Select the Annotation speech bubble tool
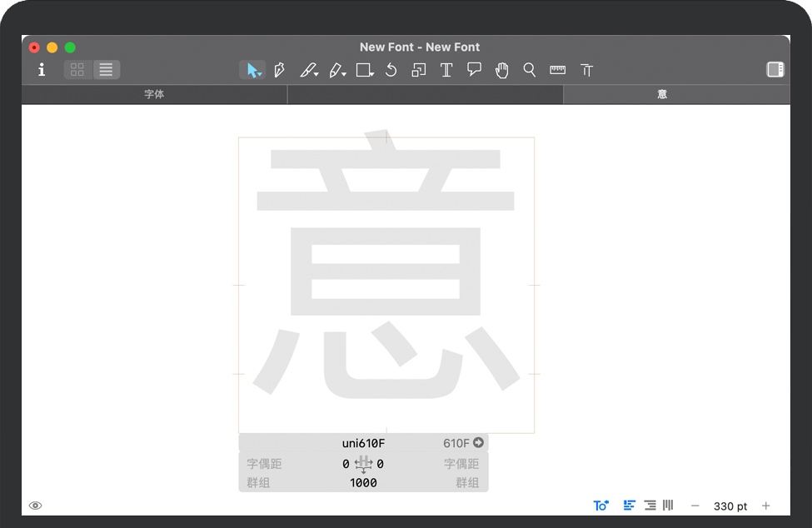Screen dimensions: 812x528 (474, 70)
